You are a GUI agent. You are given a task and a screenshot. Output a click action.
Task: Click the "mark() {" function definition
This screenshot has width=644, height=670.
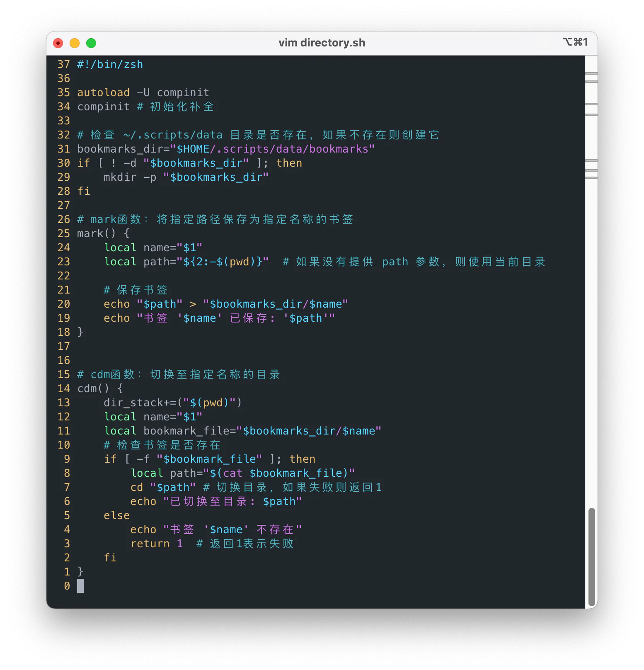coord(104,234)
